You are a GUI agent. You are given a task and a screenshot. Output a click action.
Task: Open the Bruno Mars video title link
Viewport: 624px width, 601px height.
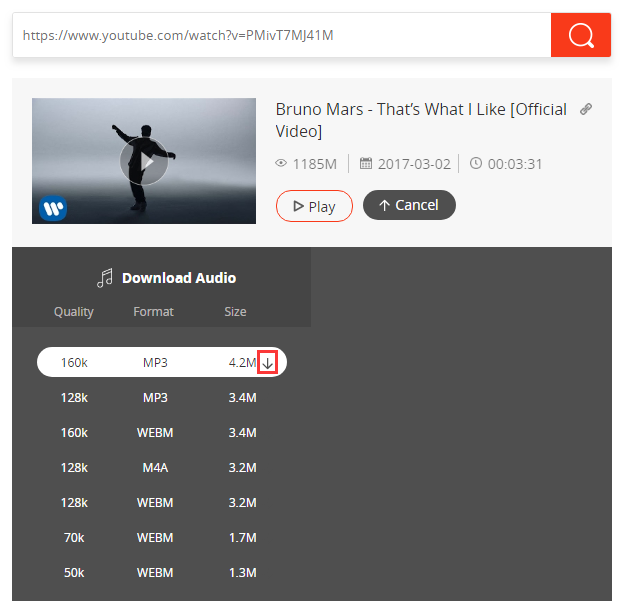[421, 120]
